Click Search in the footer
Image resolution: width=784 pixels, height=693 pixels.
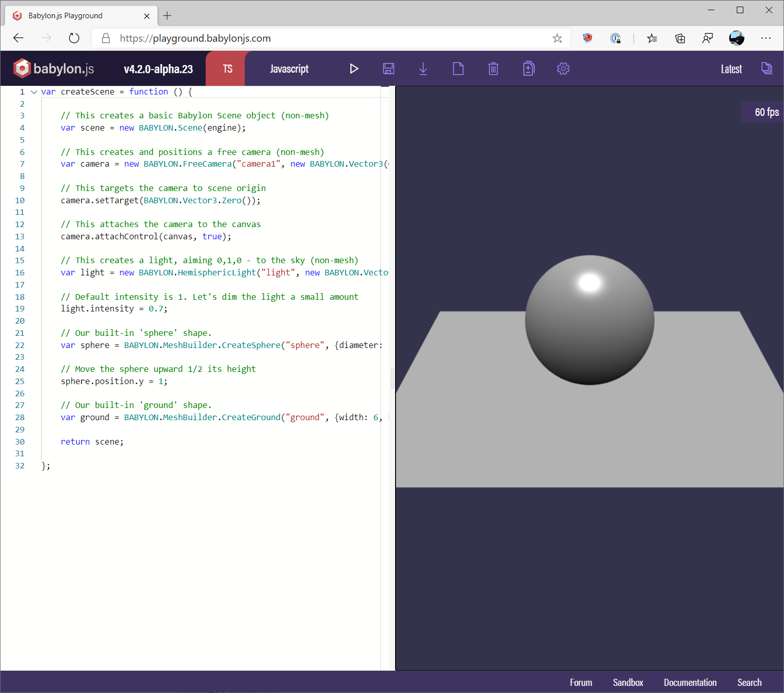(749, 682)
